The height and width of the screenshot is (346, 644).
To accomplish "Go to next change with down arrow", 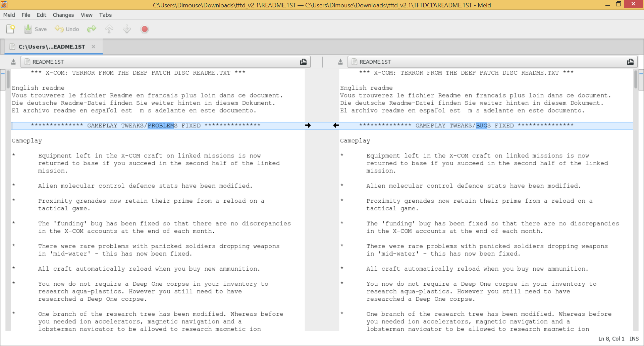I will 127,29.
